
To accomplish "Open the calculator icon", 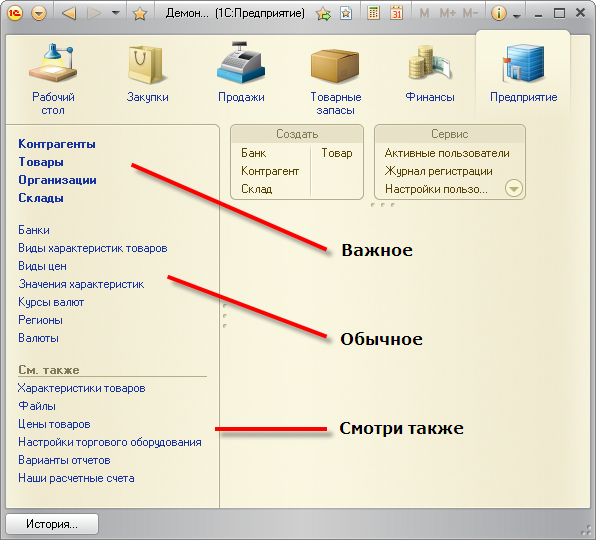I will tap(374, 13).
